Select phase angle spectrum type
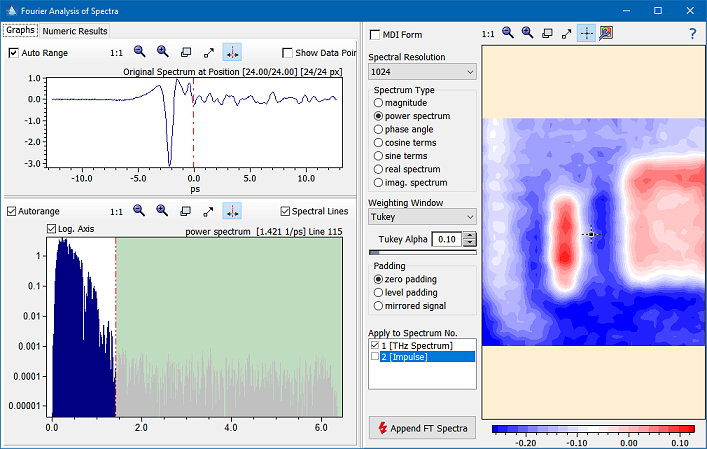The height and width of the screenshot is (449, 707). point(378,129)
